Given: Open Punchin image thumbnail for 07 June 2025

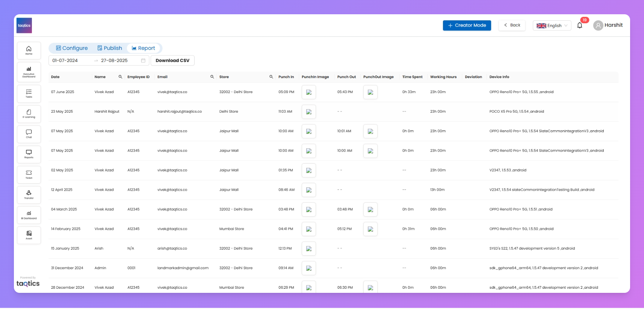Looking at the screenshot, I should 308,92.
